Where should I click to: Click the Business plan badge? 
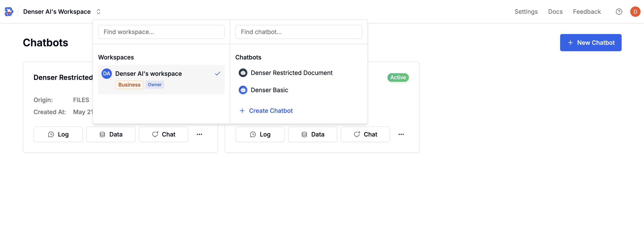tap(129, 85)
